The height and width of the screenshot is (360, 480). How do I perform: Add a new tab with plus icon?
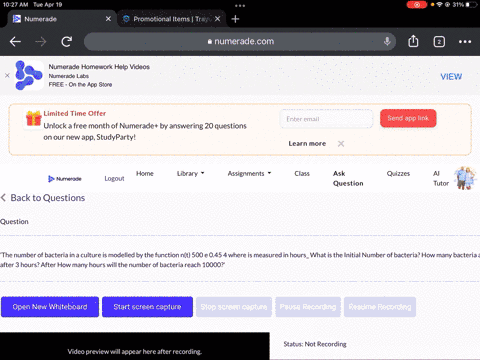[x=235, y=19]
